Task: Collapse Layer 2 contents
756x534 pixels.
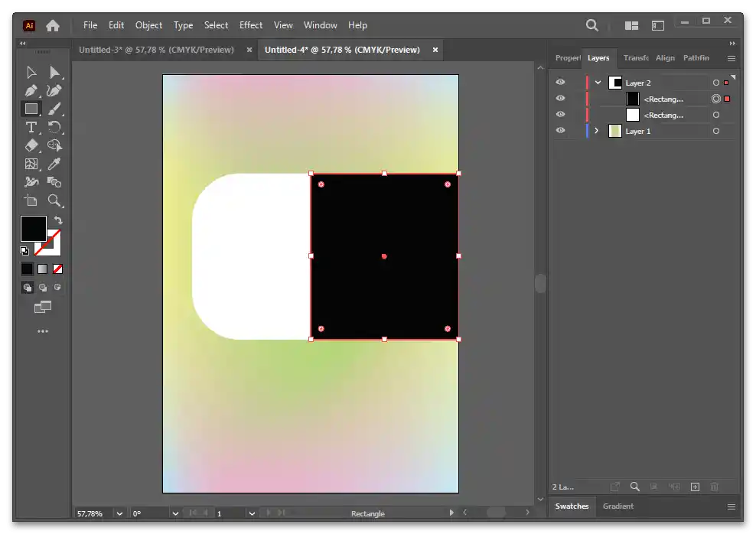Action: (598, 83)
